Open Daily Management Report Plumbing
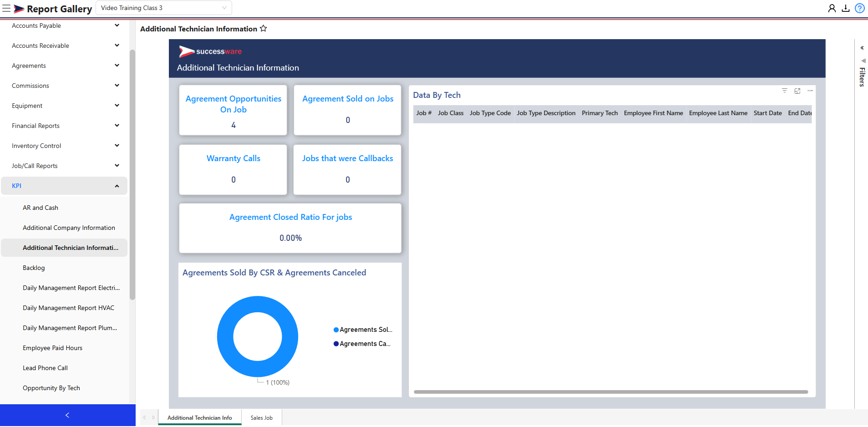This screenshot has height=427, width=868. (x=64, y=328)
